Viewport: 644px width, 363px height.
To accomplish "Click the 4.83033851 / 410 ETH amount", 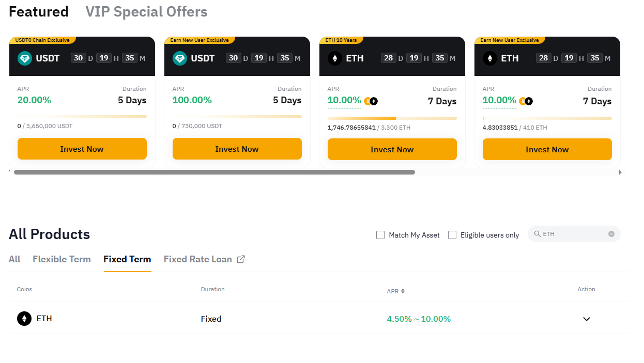I will click(x=515, y=128).
